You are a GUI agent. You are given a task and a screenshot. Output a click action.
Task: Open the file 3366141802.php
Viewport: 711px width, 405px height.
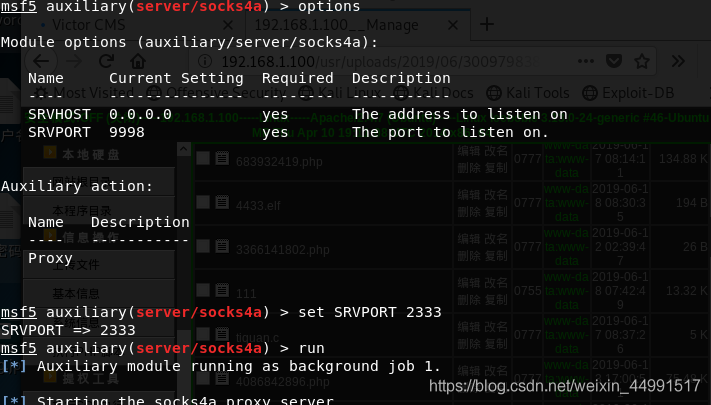282,250
